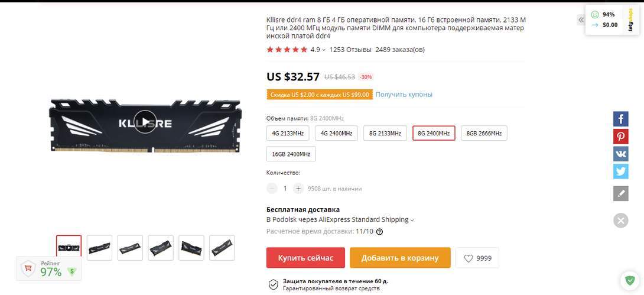
Task: Close the social share sidebar
Action: coord(620,221)
